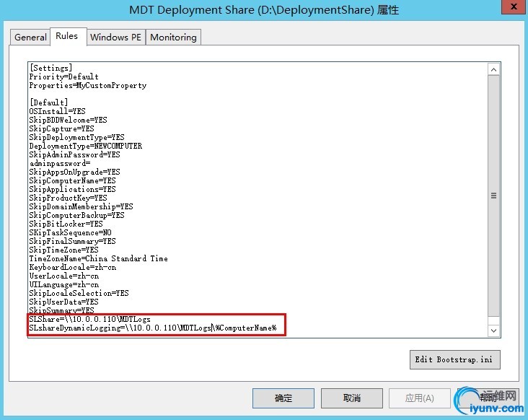
Task: Click the SkipDomainMembership=YES line
Action: 82,206
